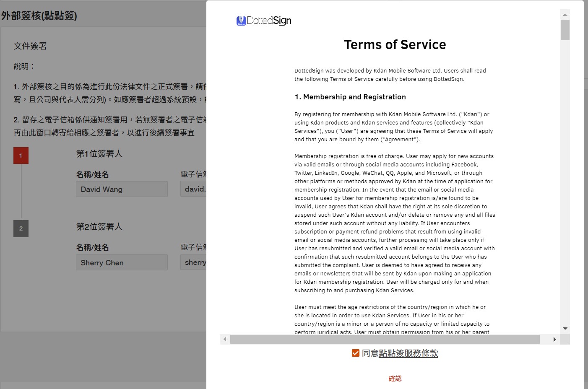Screen dimensions: 588x389
Task: Click the David Wang name field
Action: [x=121, y=189]
